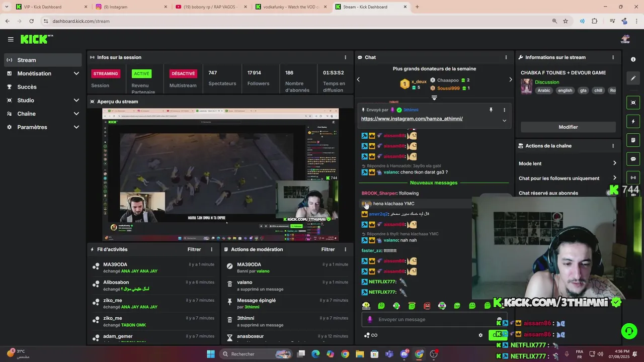This screenshot has width=644, height=362.
Task: Click the chat bubble icon in right strip
Action: 633,159
